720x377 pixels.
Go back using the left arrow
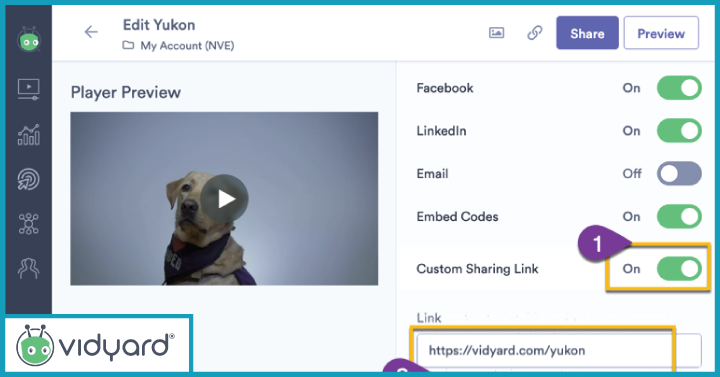[x=91, y=32]
